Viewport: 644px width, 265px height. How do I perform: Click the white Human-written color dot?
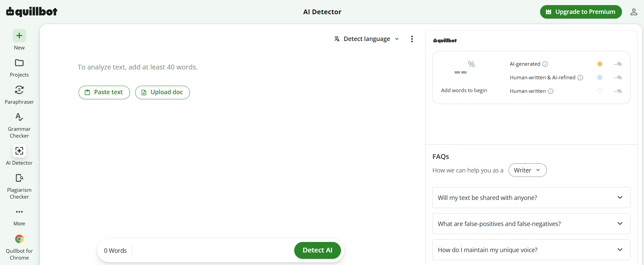(600, 91)
